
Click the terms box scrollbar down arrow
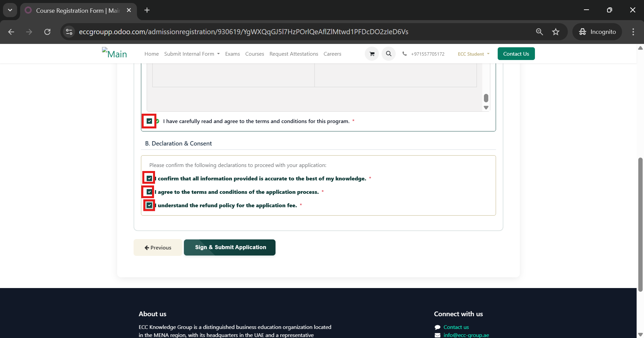[x=486, y=108]
